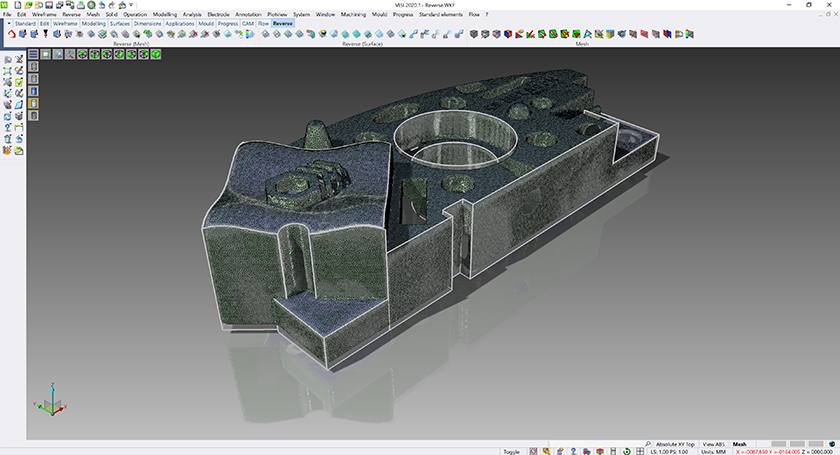Screen dimensions: 840x455
Task: Click the View ABS button
Action: [x=713, y=443]
